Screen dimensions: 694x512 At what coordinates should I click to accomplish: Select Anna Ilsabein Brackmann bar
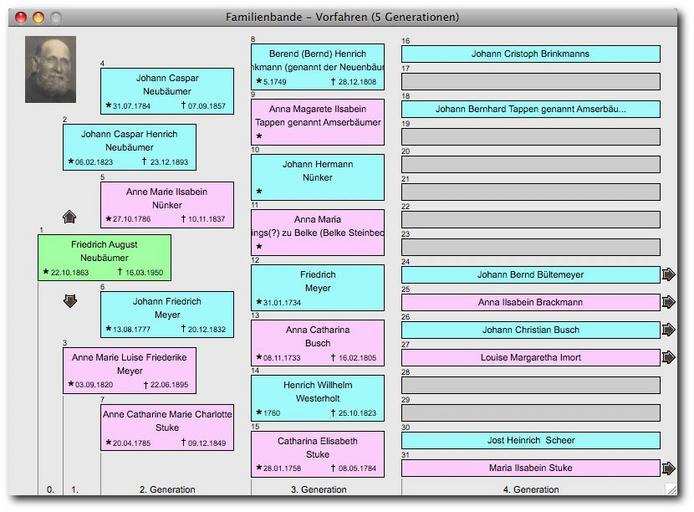tap(531, 302)
